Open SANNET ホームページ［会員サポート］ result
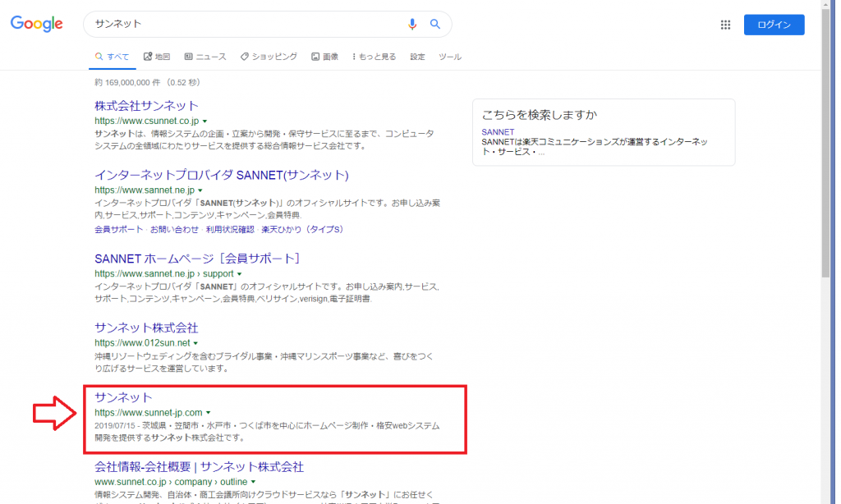This screenshot has width=841, height=504. tap(197, 259)
